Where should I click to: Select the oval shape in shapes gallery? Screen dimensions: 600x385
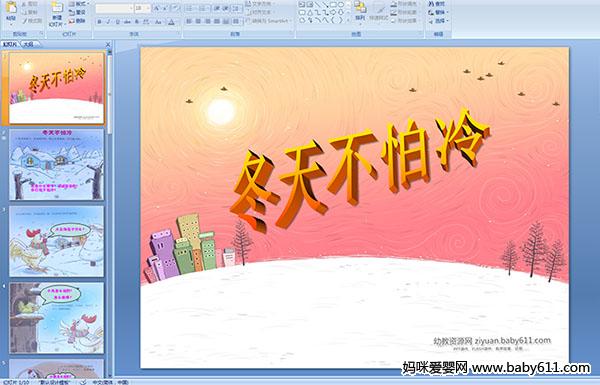pyautogui.click(x=341, y=5)
